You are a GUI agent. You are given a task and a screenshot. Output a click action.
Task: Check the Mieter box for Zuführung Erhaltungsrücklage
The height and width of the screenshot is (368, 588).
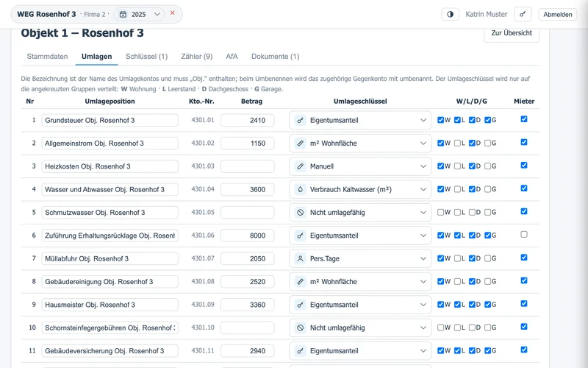click(524, 234)
